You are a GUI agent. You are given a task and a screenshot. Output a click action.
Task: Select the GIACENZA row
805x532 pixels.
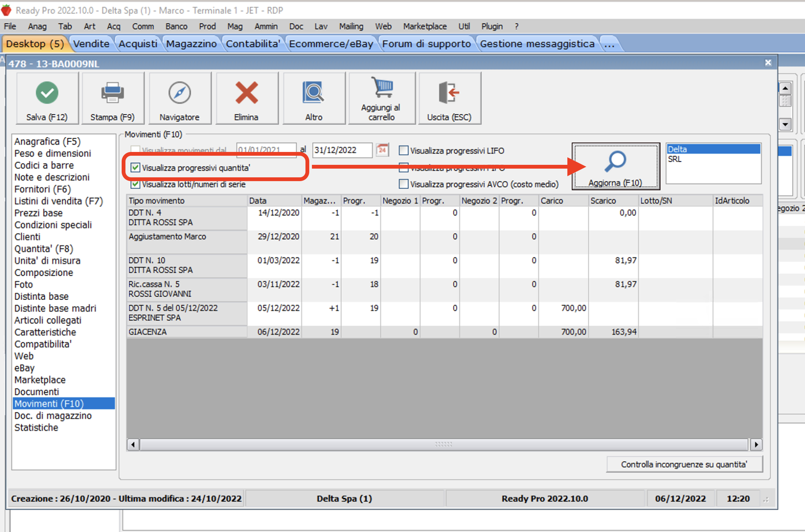pyautogui.click(x=444, y=332)
